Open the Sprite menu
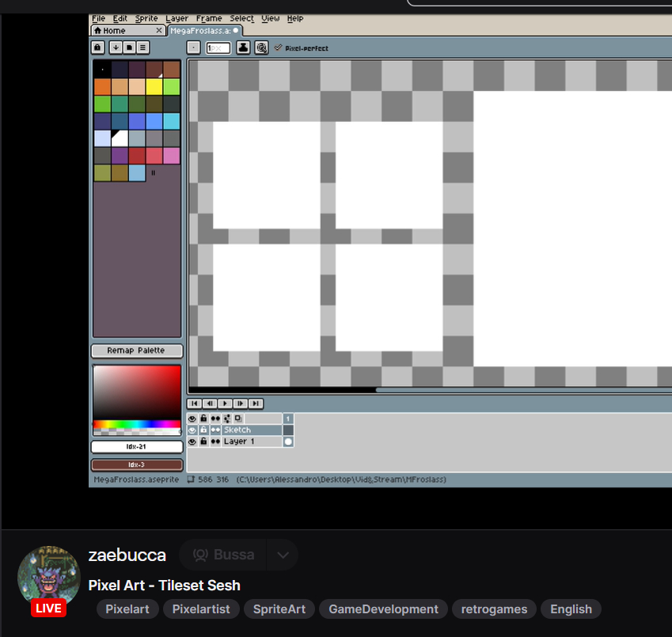 pyautogui.click(x=146, y=18)
